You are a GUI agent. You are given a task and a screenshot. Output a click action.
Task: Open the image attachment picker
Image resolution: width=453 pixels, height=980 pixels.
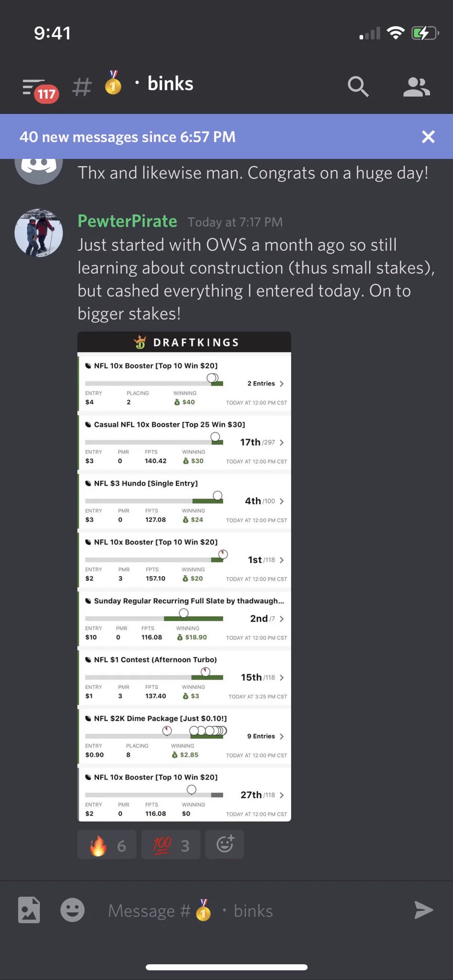[x=29, y=910]
